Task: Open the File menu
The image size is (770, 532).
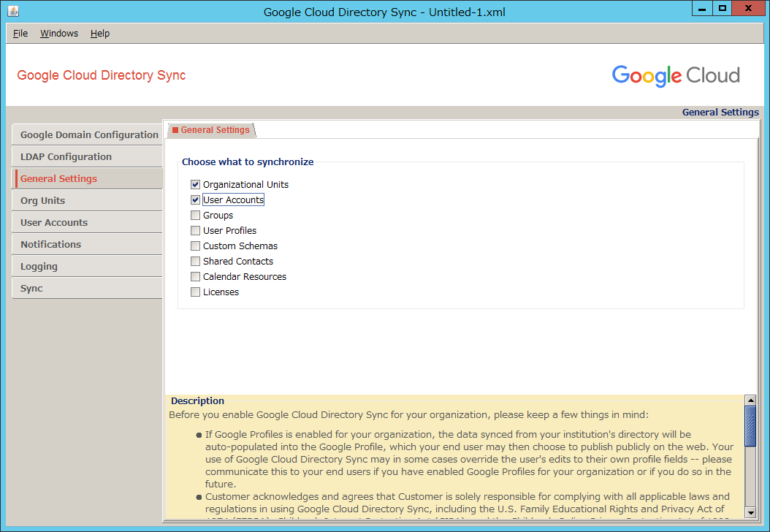Action: tap(20, 34)
